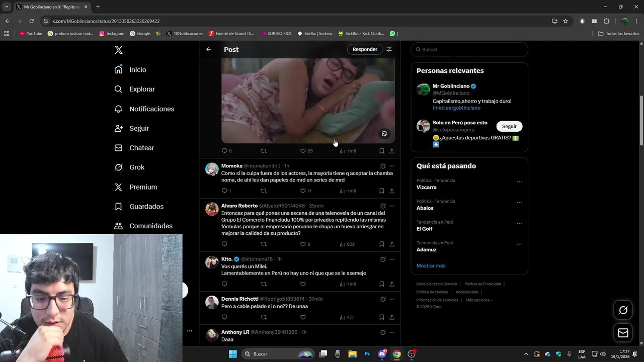Like Dennis Richetti's reply

pyautogui.click(x=303, y=317)
